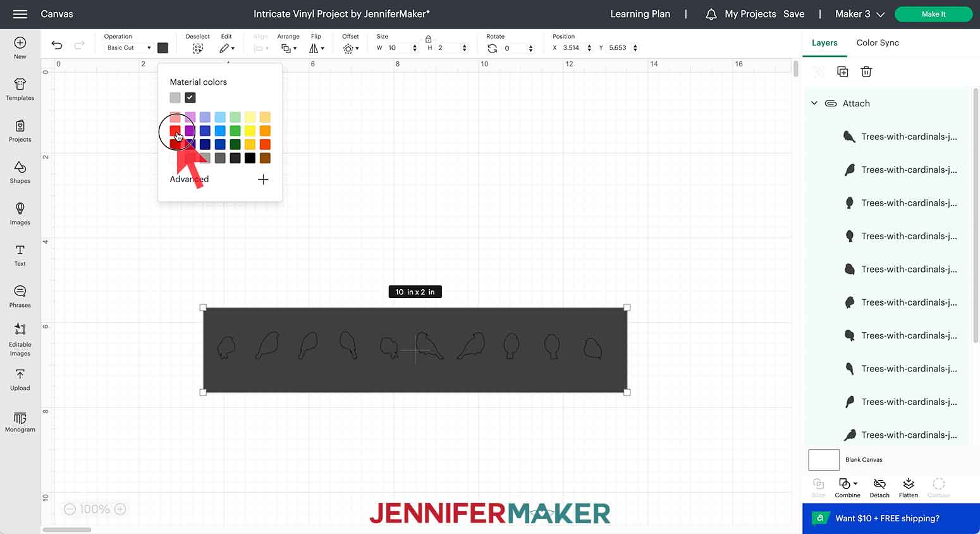Screen dimensions: 980x534
Task: Click the Canvas title label
Action: 57,14
